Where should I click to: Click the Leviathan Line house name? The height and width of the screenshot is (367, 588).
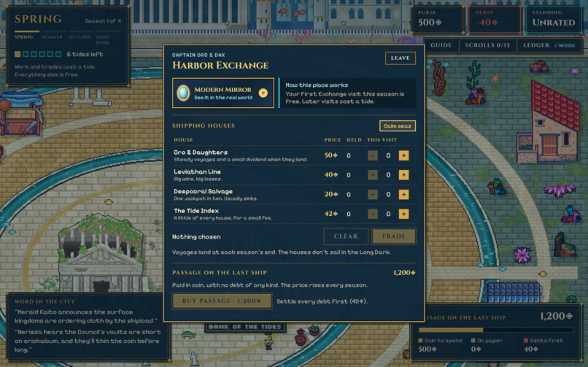click(x=197, y=172)
